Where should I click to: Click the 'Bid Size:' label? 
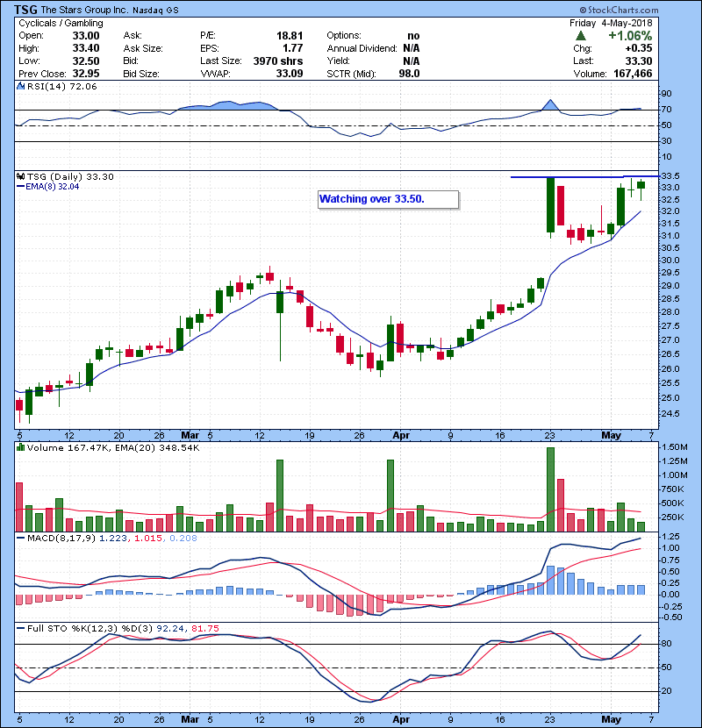click(x=141, y=74)
